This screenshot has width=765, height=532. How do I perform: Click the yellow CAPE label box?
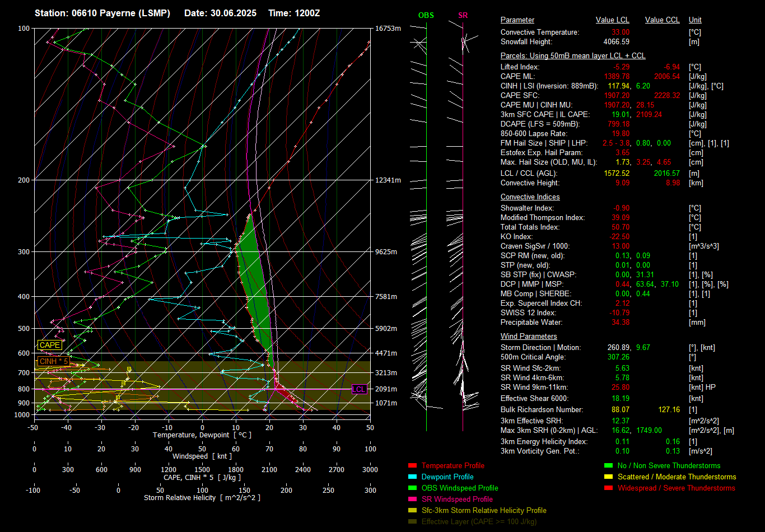[50, 346]
